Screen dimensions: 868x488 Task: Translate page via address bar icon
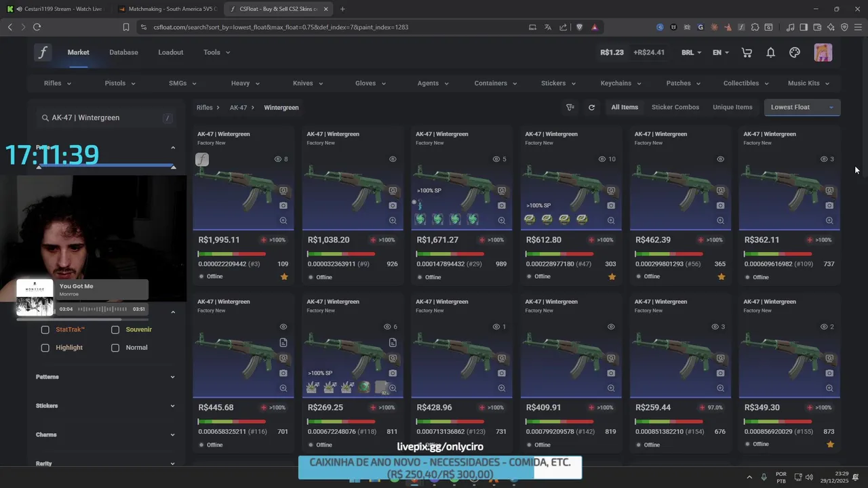(x=547, y=27)
